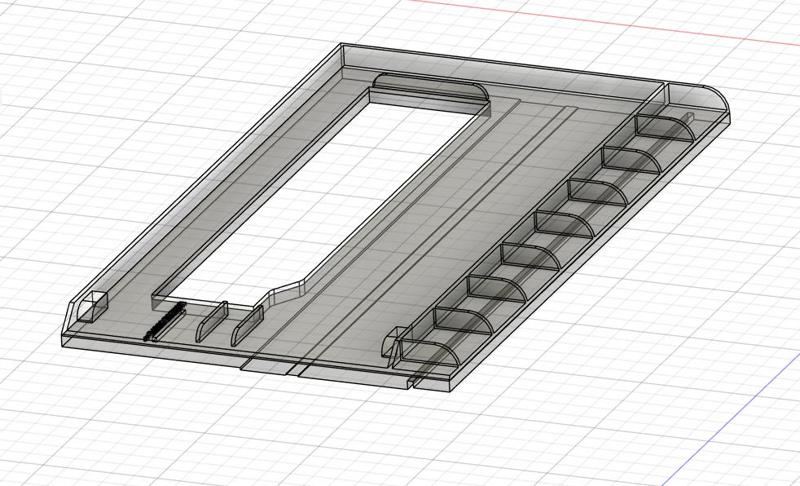Image resolution: width=800 pixels, height=486 pixels.
Task: Select the rounded tab above the rectangular cutout
Action: point(431,87)
